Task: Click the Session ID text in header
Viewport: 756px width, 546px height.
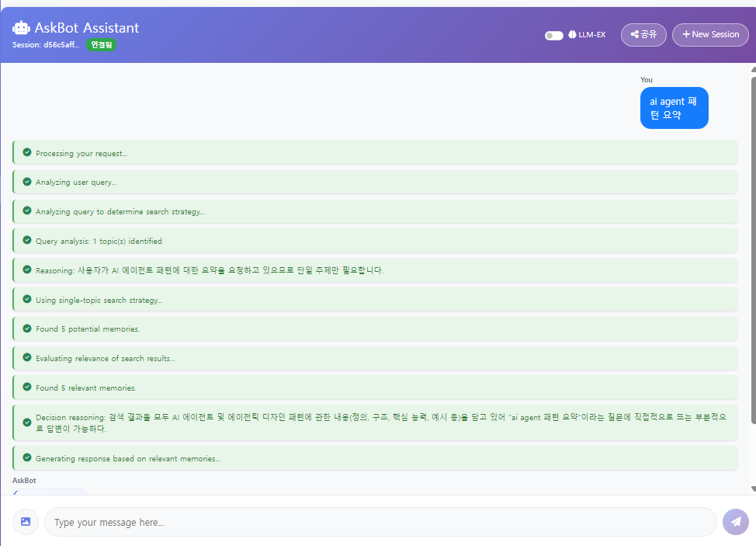Action: [46, 45]
